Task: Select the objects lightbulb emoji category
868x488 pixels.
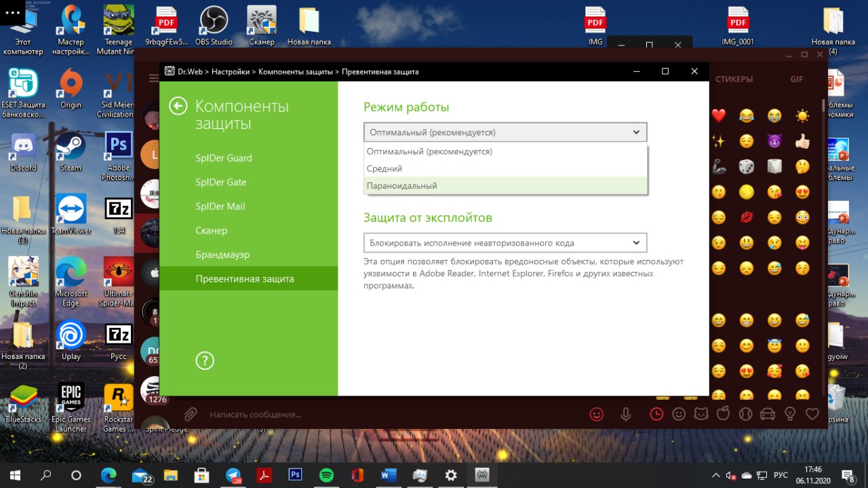Action: [789, 413]
